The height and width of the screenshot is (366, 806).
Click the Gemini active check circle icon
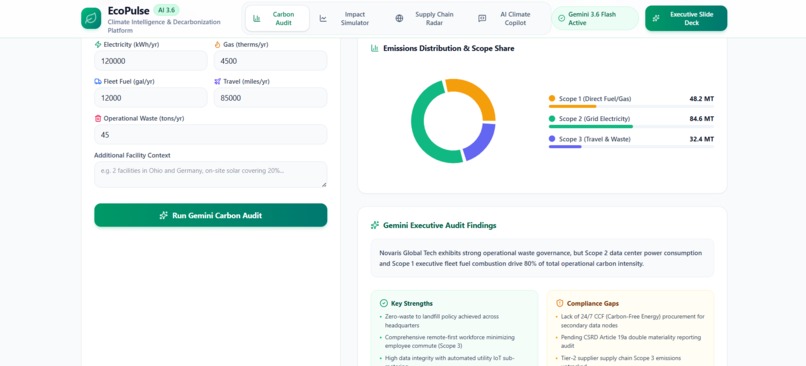(x=561, y=19)
